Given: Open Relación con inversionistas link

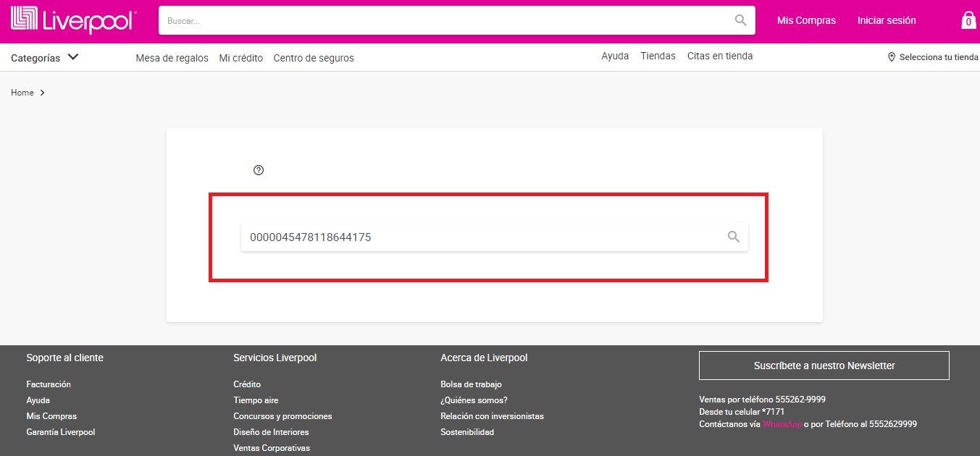Looking at the screenshot, I should click(492, 416).
